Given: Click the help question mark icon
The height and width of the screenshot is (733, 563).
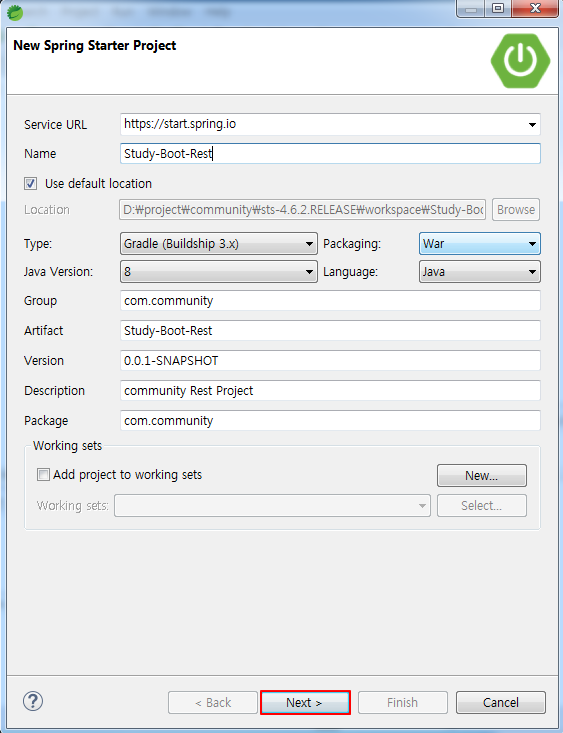Looking at the screenshot, I should click(33, 701).
